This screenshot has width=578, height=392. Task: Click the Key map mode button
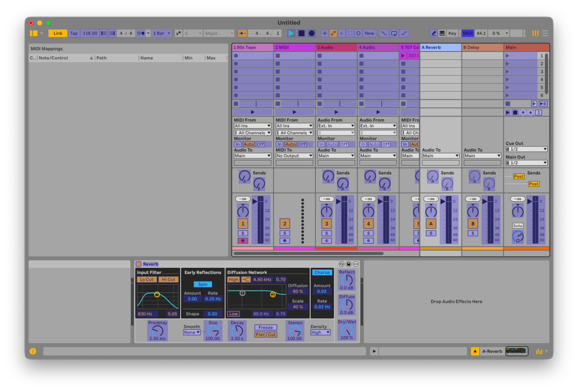[x=452, y=33]
